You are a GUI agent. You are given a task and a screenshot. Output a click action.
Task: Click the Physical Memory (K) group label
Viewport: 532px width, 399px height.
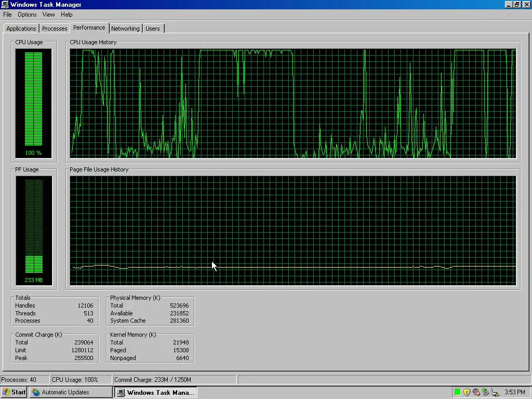click(x=135, y=298)
